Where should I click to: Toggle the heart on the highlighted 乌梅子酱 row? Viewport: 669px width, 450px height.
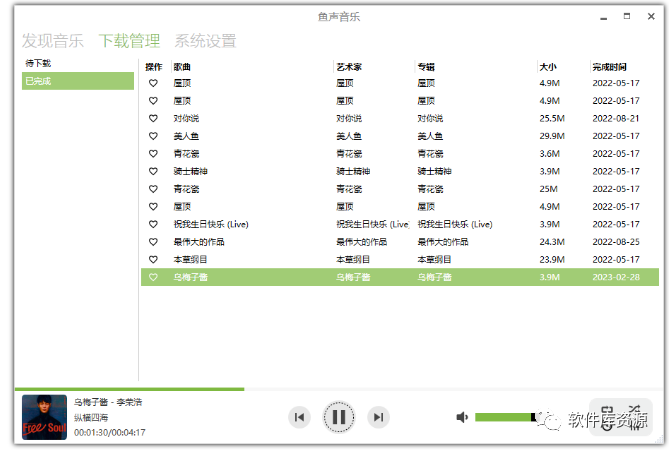coord(153,277)
